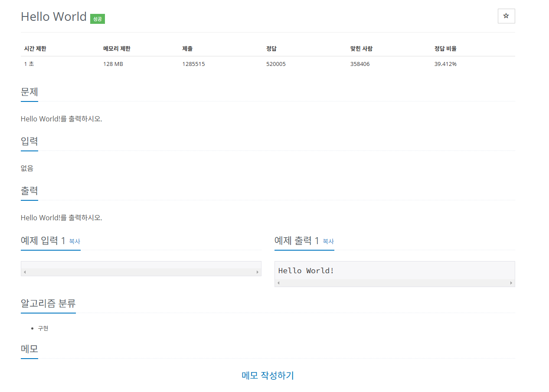Click the green 성공 status badge
Image resolution: width=549 pixels, height=392 pixels.
pyautogui.click(x=97, y=19)
